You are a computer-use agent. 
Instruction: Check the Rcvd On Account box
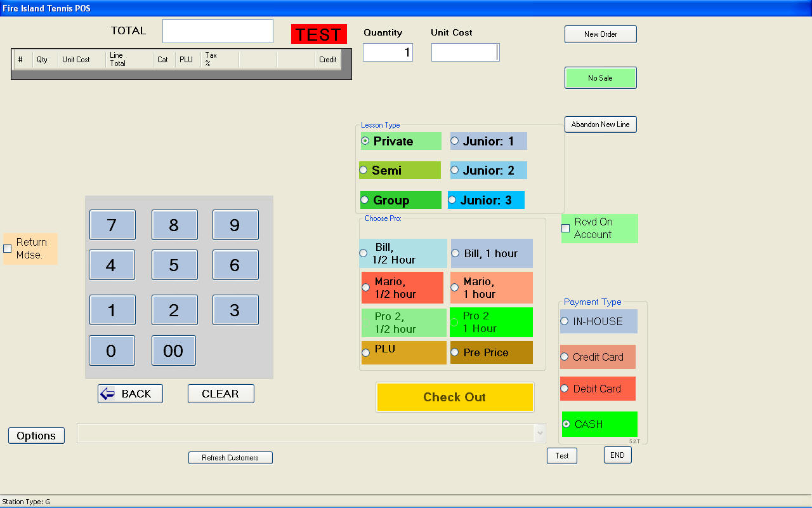[566, 229]
